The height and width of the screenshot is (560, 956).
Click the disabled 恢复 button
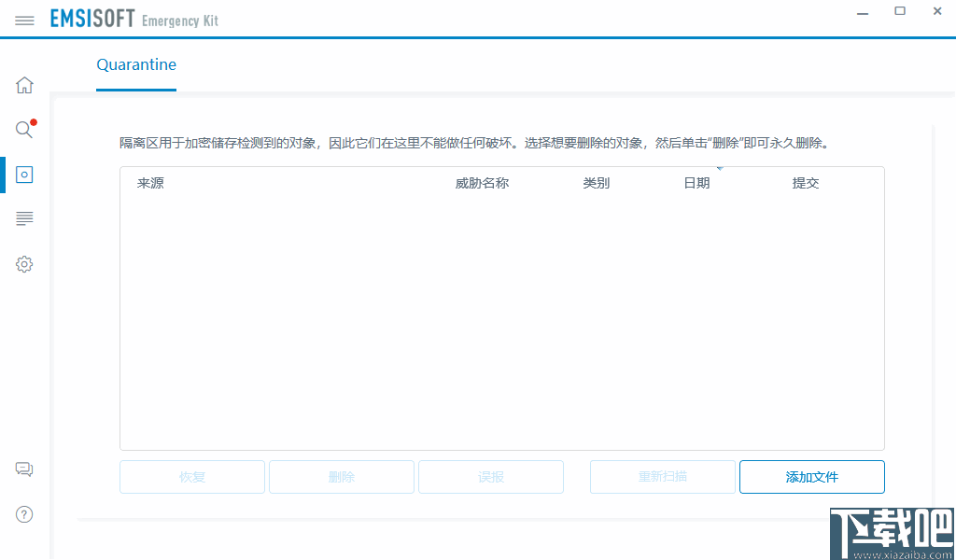tap(191, 476)
